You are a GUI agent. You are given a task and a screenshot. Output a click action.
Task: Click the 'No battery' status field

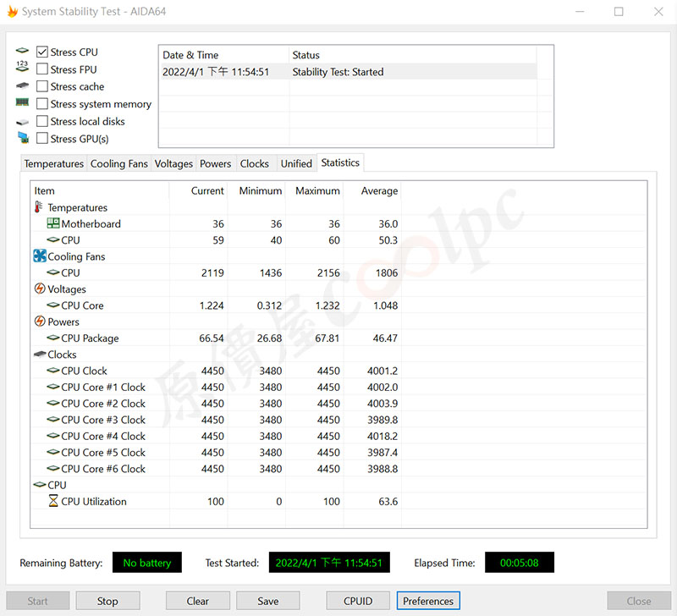coord(147,563)
